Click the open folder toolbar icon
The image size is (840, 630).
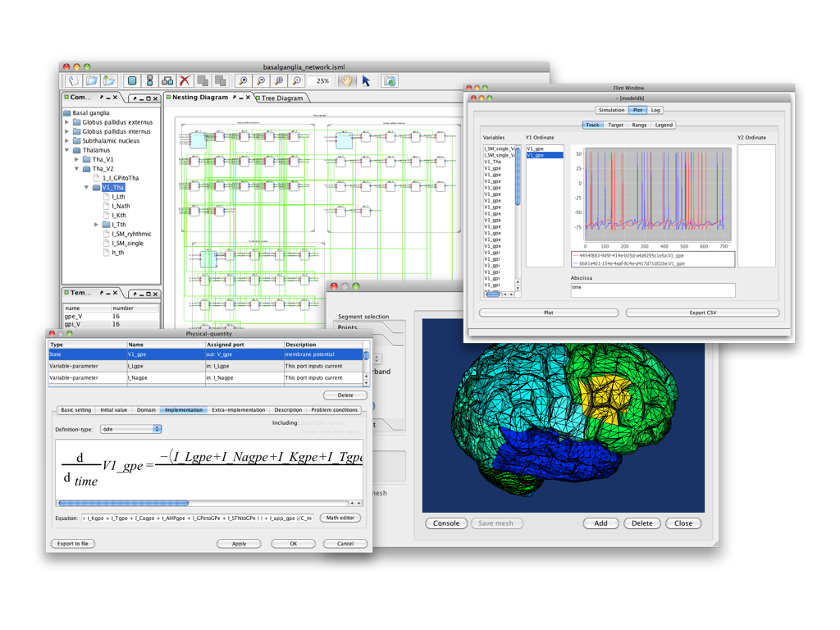91,81
